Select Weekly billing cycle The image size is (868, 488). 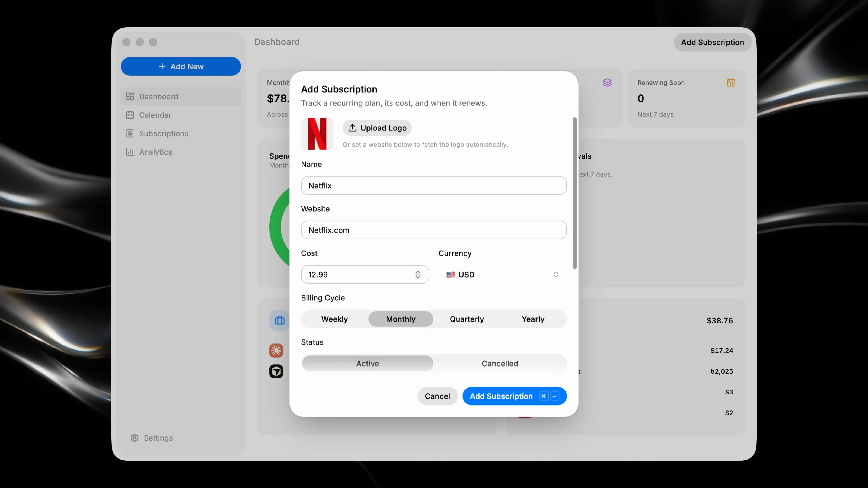334,319
